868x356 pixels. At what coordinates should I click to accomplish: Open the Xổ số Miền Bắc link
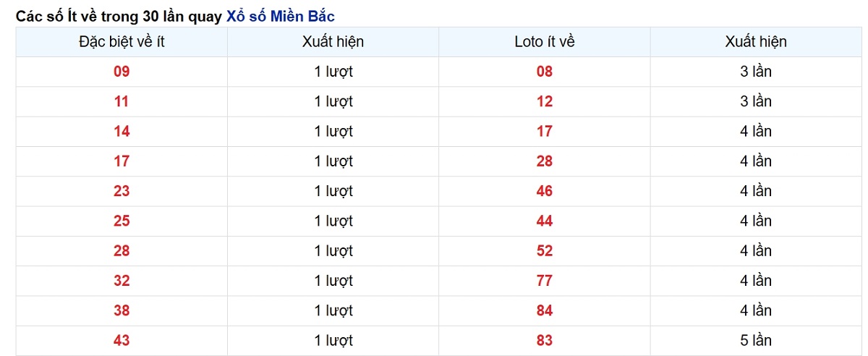coord(280,15)
